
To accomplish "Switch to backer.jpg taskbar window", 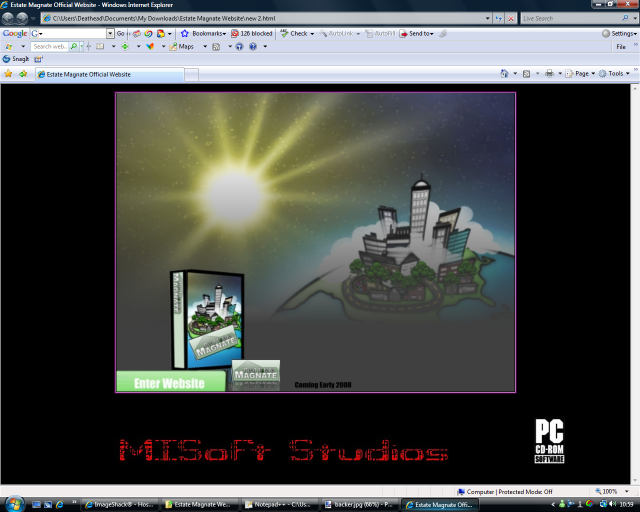I will [x=358, y=505].
